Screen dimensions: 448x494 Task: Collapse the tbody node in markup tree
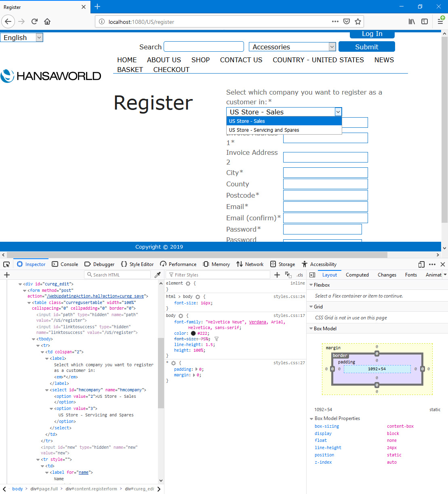[x=34, y=339]
